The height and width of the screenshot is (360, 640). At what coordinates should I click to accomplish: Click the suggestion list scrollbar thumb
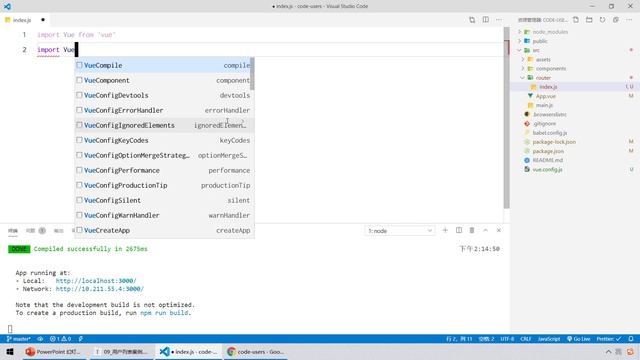coord(253,74)
